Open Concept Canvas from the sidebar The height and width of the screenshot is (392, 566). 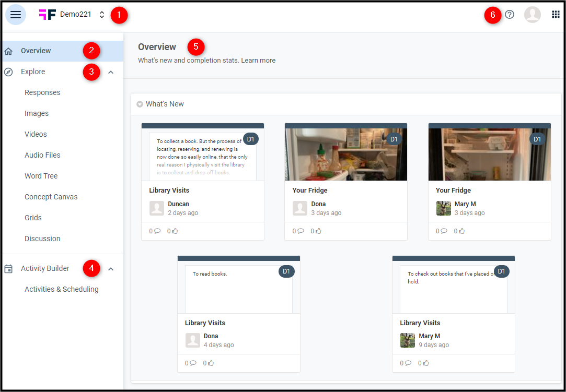tap(51, 197)
